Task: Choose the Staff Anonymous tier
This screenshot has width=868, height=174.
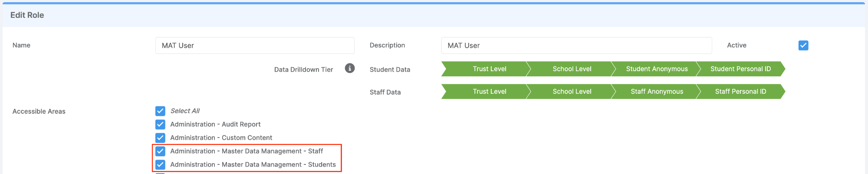Action: point(657,92)
